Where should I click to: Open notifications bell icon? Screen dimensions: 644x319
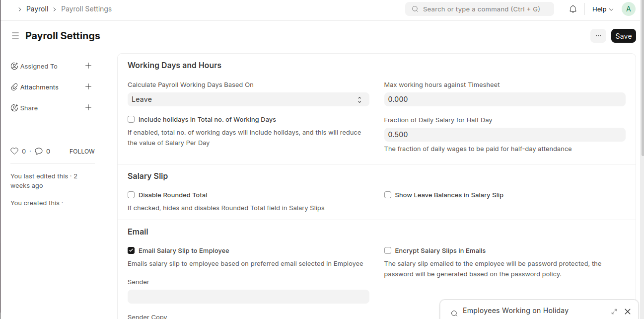[x=573, y=9]
